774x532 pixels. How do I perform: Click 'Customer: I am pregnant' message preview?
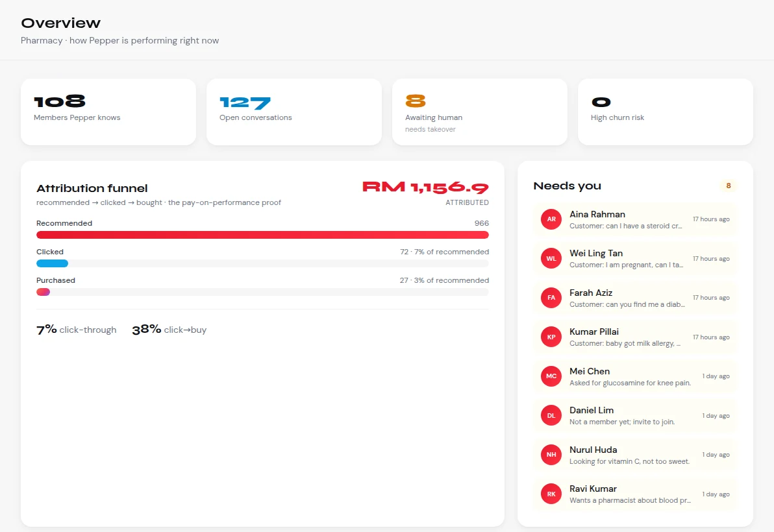pyautogui.click(x=626, y=265)
